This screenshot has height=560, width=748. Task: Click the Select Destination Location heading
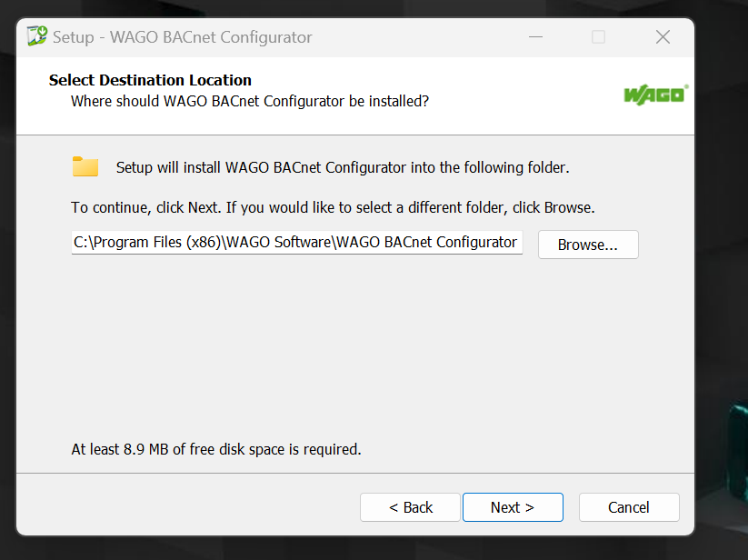[150, 80]
